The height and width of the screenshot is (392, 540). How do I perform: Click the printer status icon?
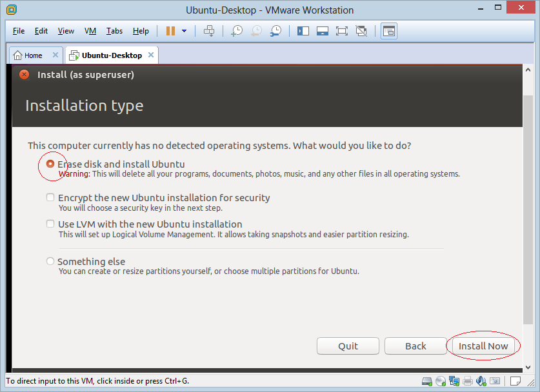tap(468, 381)
